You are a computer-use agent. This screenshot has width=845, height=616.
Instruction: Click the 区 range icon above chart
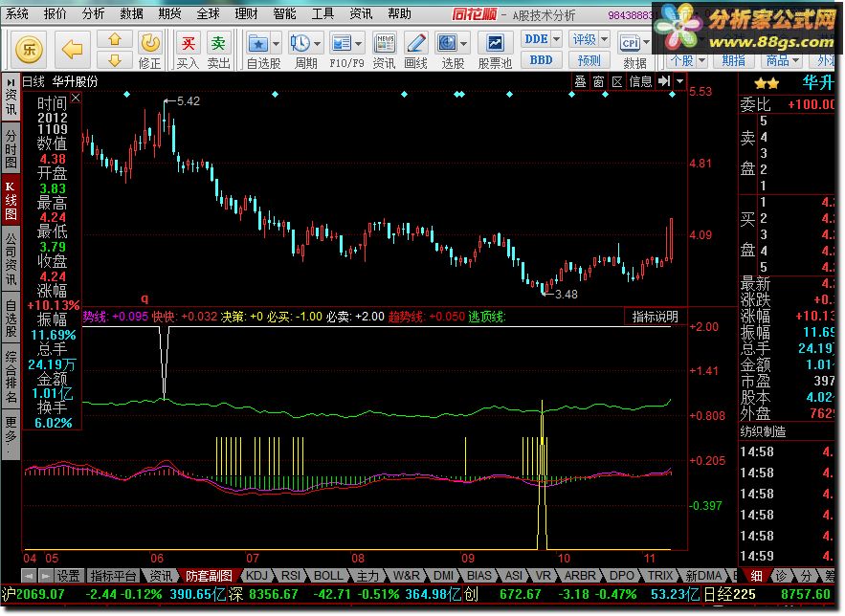(x=617, y=82)
